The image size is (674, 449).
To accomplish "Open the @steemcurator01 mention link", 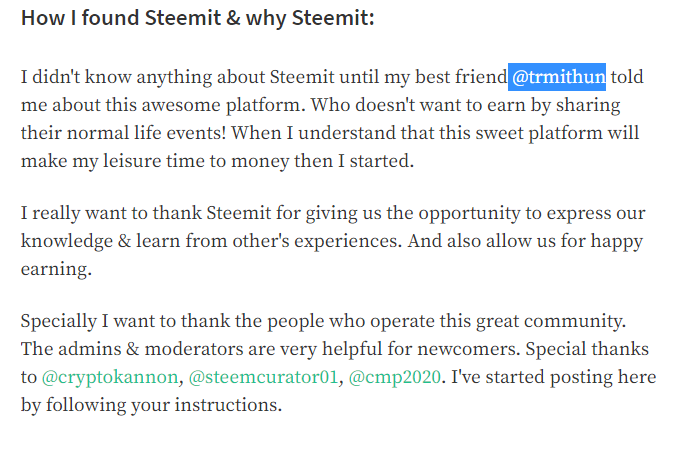I will point(263,377).
